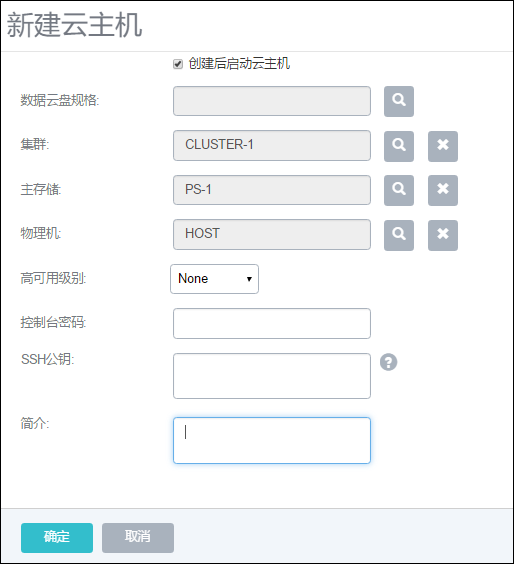Click the CLUSTER-1 cluster field

click(272, 145)
